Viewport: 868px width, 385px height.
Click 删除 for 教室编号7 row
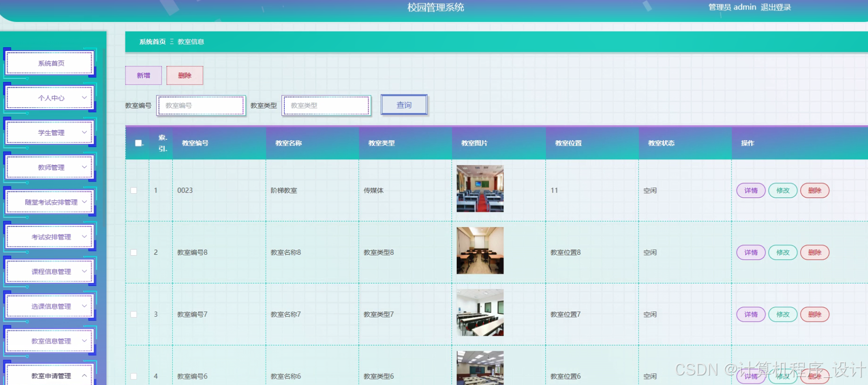point(815,314)
